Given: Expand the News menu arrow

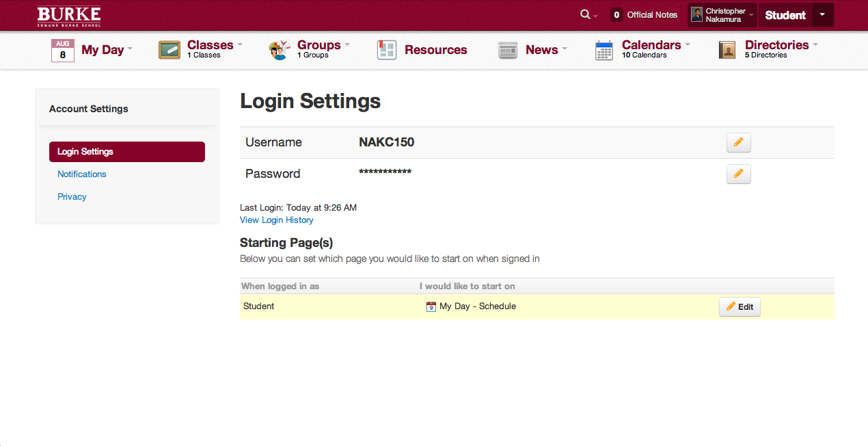Looking at the screenshot, I should point(565,49).
